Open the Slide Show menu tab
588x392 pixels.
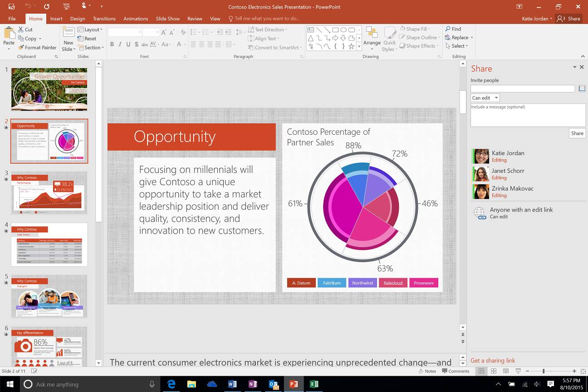tap(167, 19)
